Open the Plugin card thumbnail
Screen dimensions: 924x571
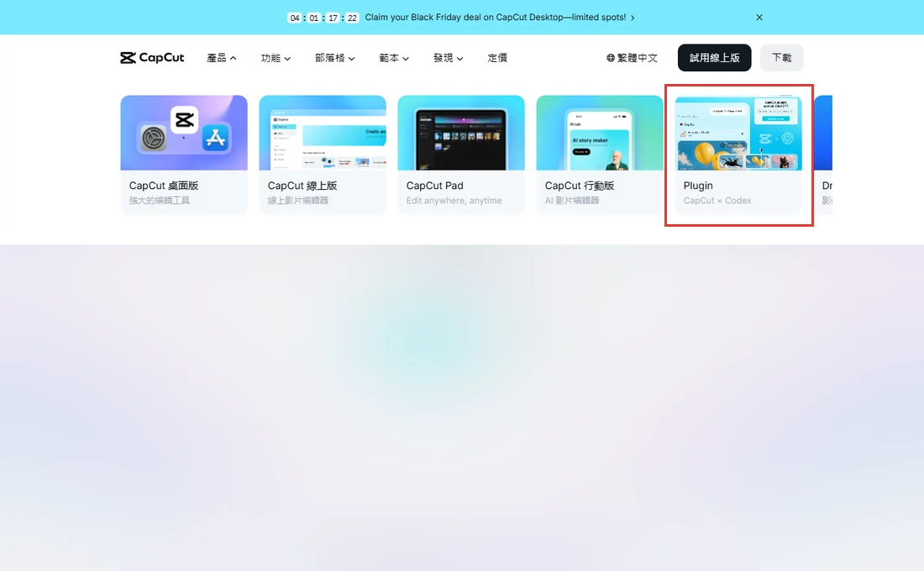(x=738, y=133)
